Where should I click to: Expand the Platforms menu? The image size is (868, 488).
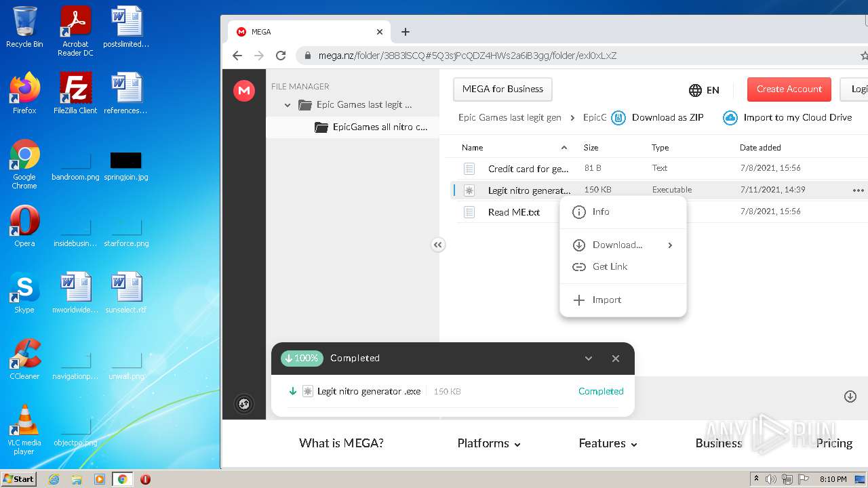pyautogui.click(x=489, y=443)
